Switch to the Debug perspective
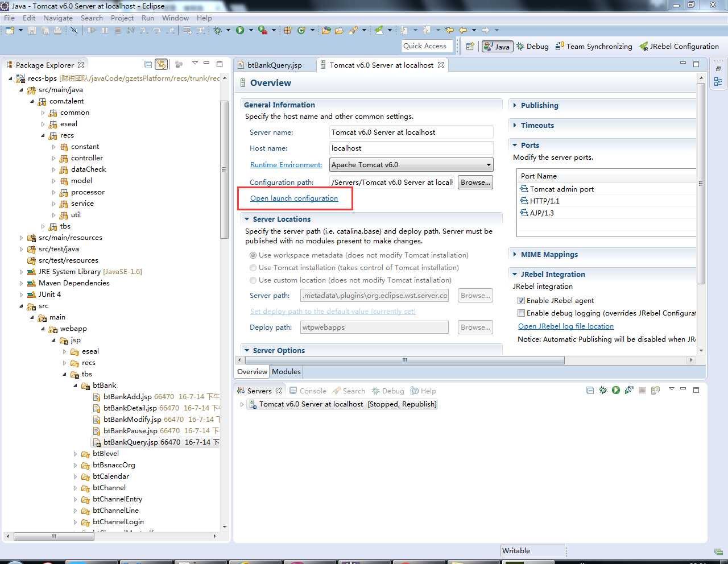The image size is (728, 564). (532, 47)
